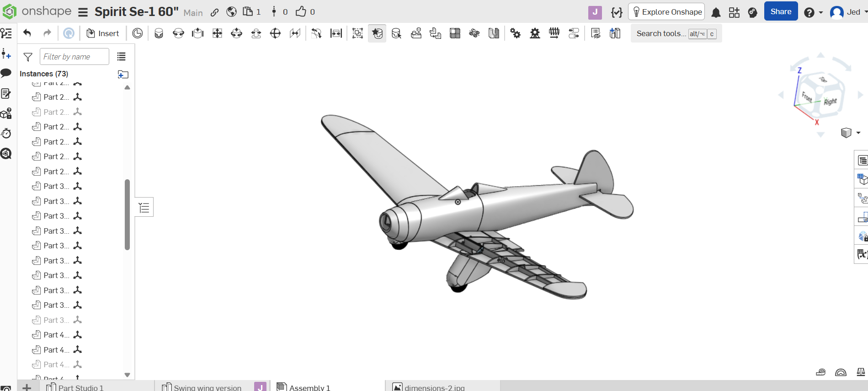Open the notifications bell
The height and width of the screenshot is (391, 868).
tap(716, 12)
